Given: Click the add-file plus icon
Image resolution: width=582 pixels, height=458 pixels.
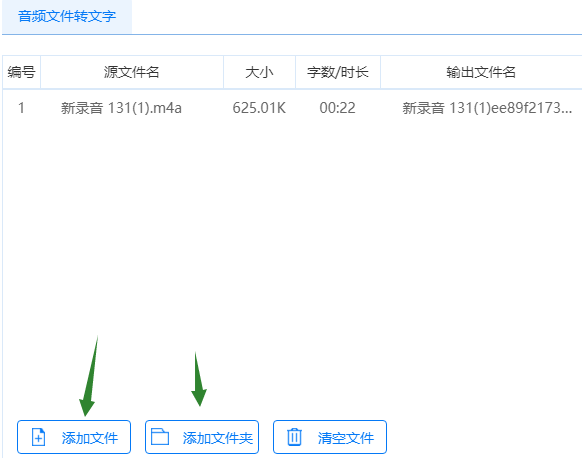Looking at the screenshot, I should point(39,437).
